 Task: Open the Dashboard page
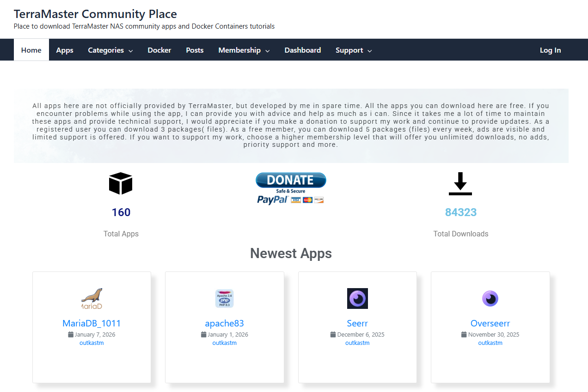click(303, 50)
